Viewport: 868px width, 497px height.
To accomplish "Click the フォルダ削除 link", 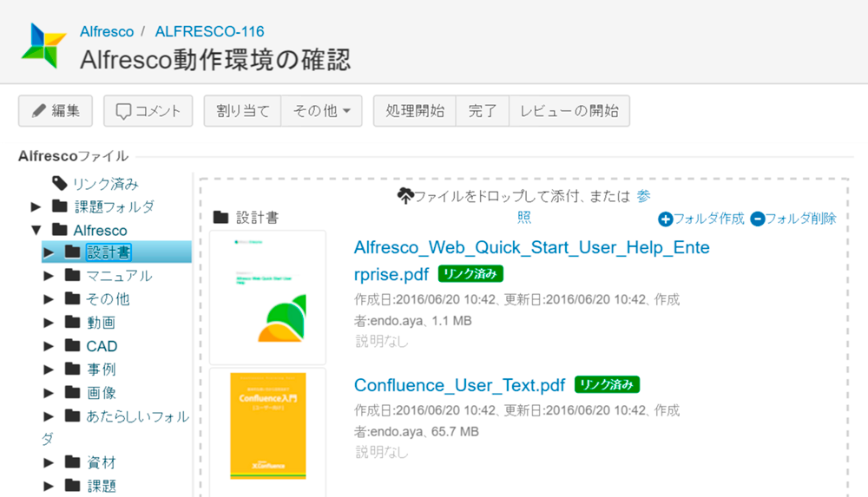I will point(800,219).
